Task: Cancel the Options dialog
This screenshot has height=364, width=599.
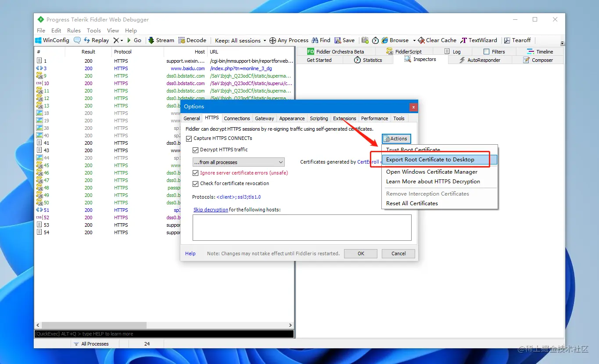Action: (x=398, y=253)
